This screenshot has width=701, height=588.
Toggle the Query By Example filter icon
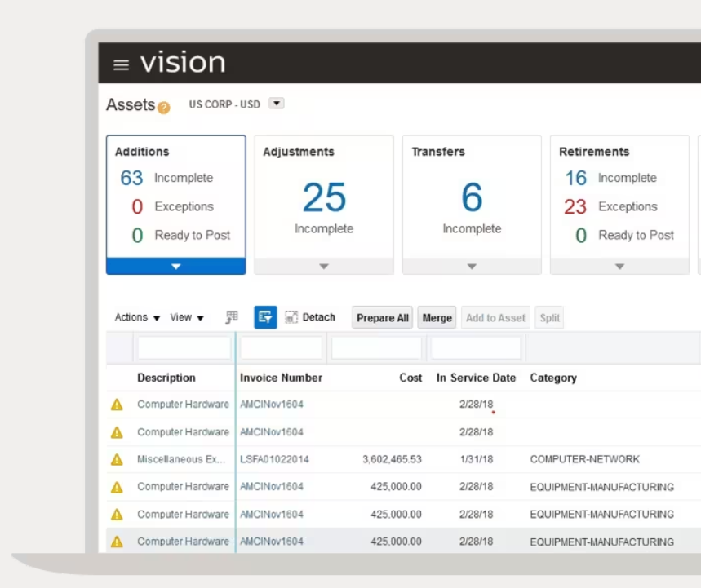pyautogui.click(x=265, y=316)
